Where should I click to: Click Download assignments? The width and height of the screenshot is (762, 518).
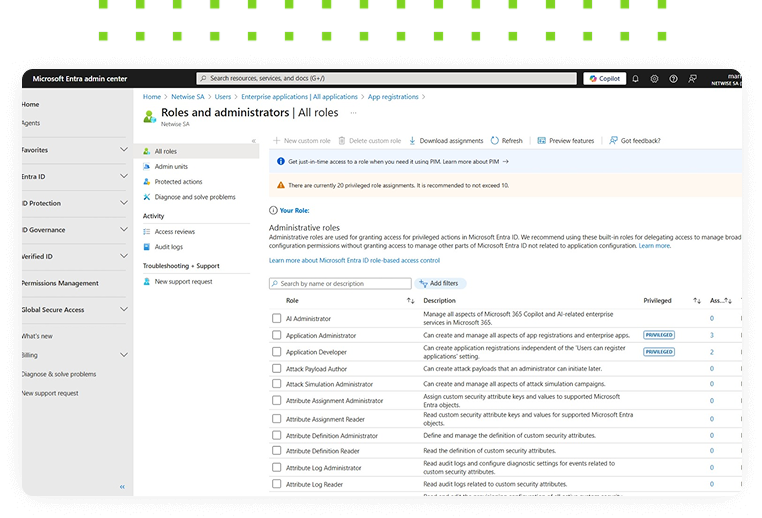[x=446, y=140]
